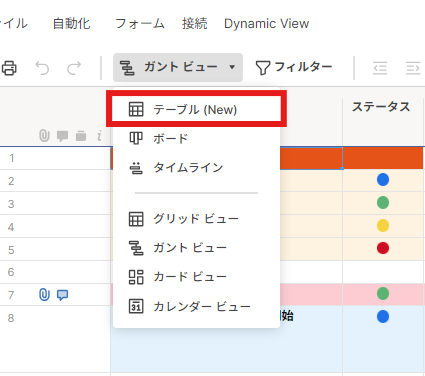Open the Dynamic View menu
This screenshot has width=425, height=376.
(266, 24)
